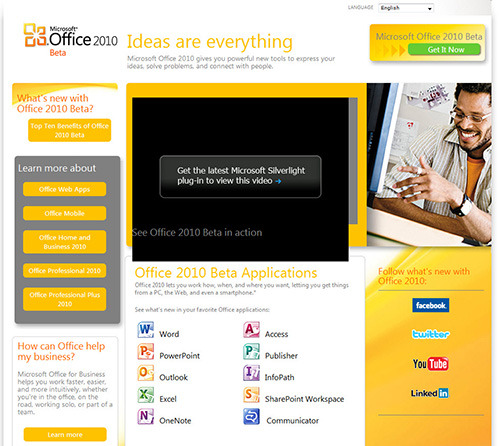Click 'See Office 2010 Beta in action' caption
Image resolution: width=500 pixels, height=446 pixels.
(x=197, y=232)
